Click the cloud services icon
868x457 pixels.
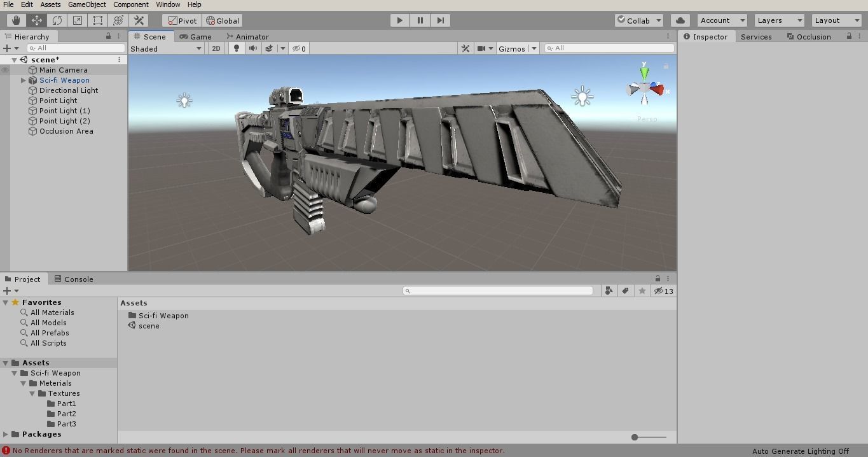680,20
